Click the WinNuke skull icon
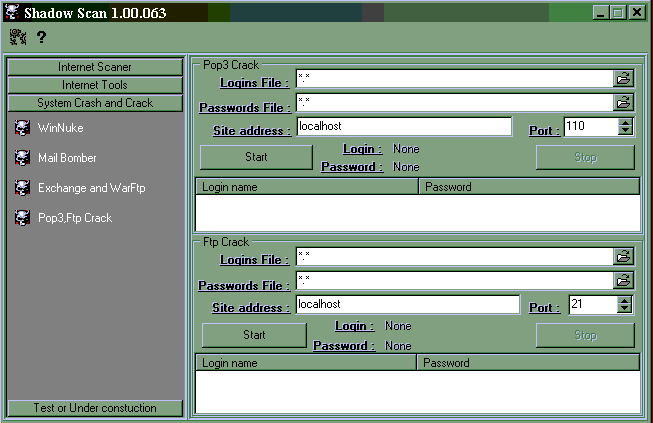This screenshot has width=653, height=423. [x=22, y=128]
